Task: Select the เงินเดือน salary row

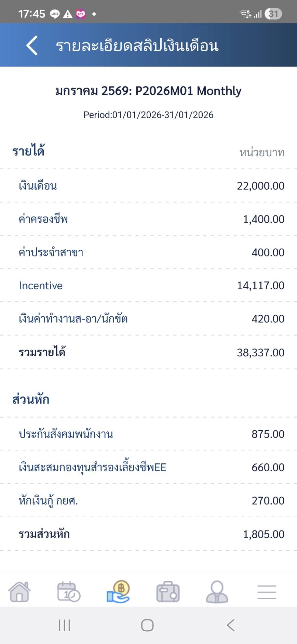Action: (148, 186)
